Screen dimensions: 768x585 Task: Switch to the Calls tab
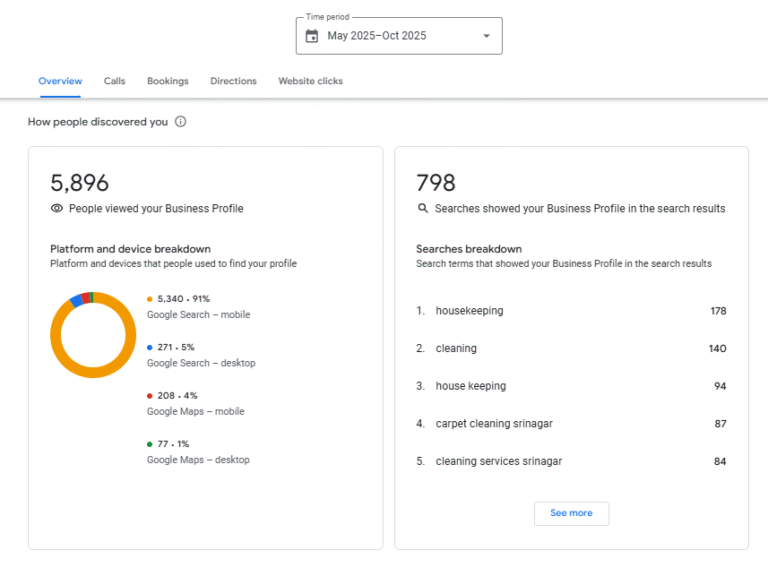point(115,81)
